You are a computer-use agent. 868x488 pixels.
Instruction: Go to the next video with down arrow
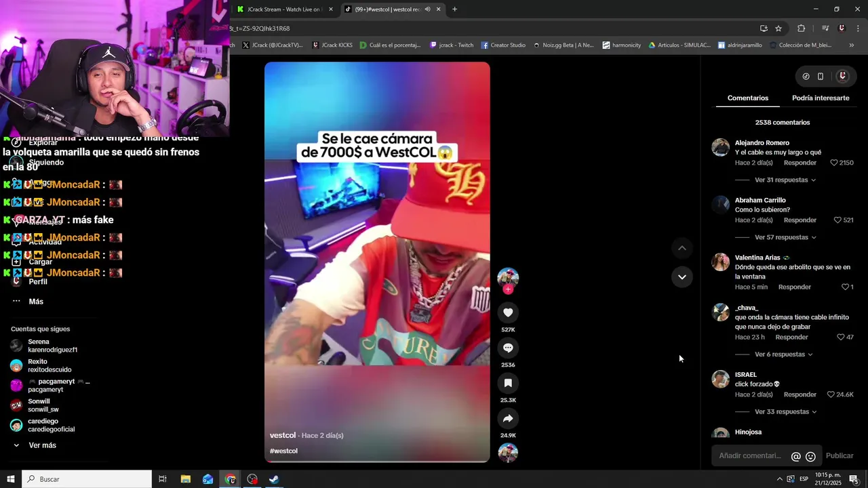pos(682,277)
